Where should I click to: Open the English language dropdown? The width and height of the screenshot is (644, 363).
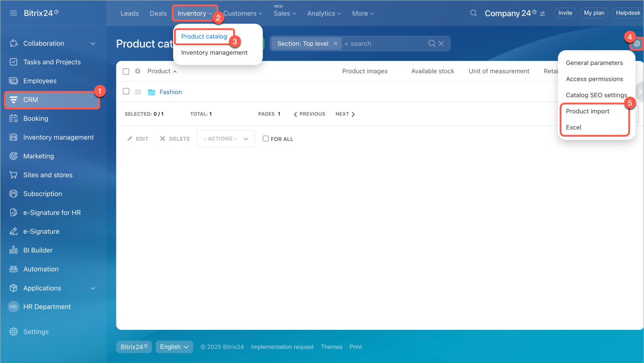pyautogui.click(x=174, y=346)
